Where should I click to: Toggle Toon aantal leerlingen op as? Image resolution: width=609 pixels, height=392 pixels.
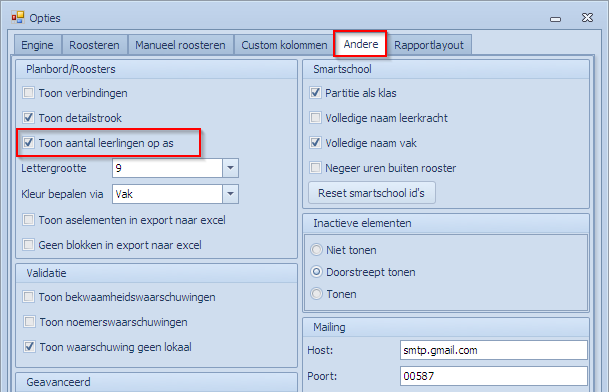click(x=28, y=143)
